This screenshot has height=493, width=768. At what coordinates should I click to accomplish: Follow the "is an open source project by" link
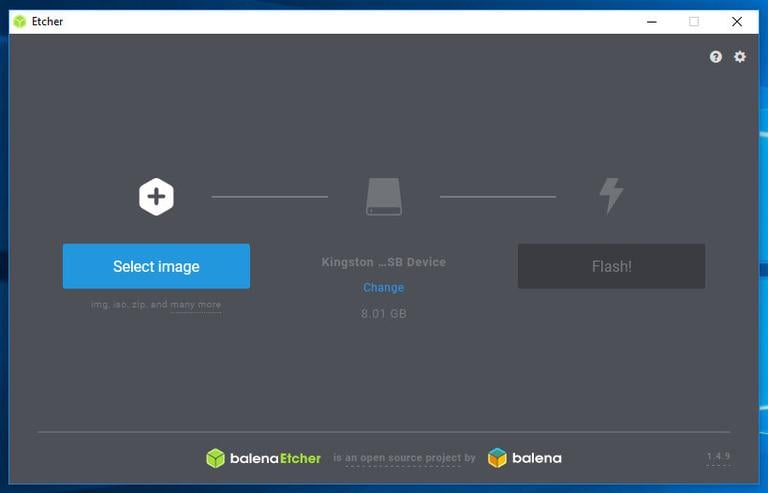[404, 459]
